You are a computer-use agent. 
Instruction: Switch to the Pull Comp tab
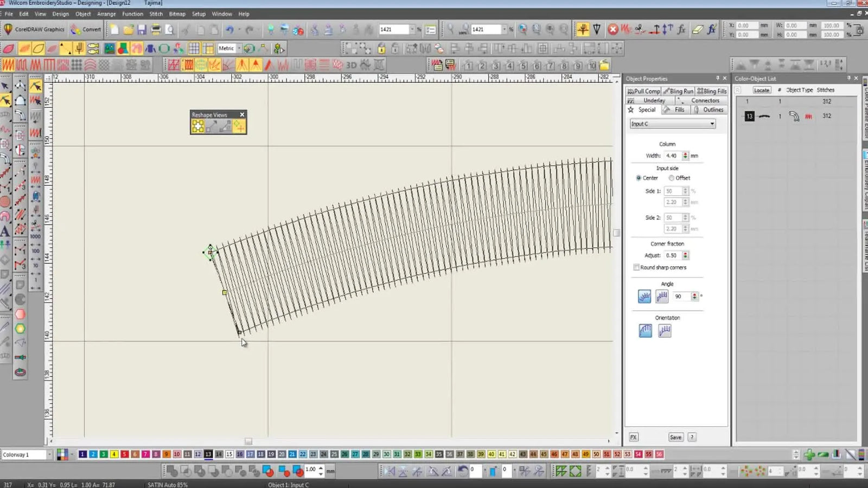[x=643, y=91]
